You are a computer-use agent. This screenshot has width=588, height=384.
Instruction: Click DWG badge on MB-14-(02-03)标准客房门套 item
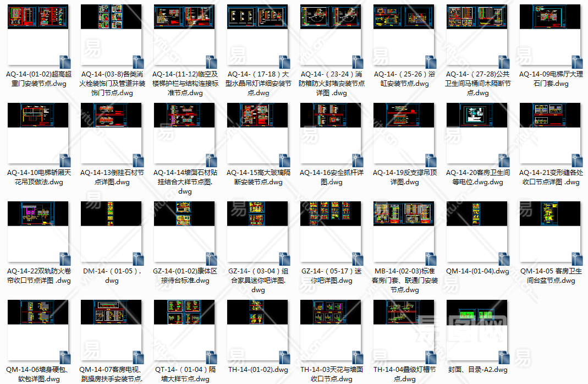(431, 259)
